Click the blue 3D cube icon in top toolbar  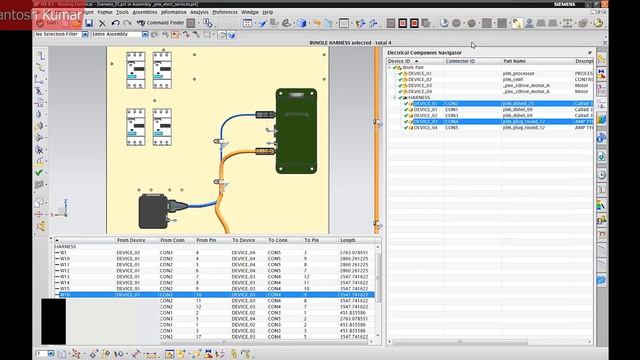coord(302,23)
